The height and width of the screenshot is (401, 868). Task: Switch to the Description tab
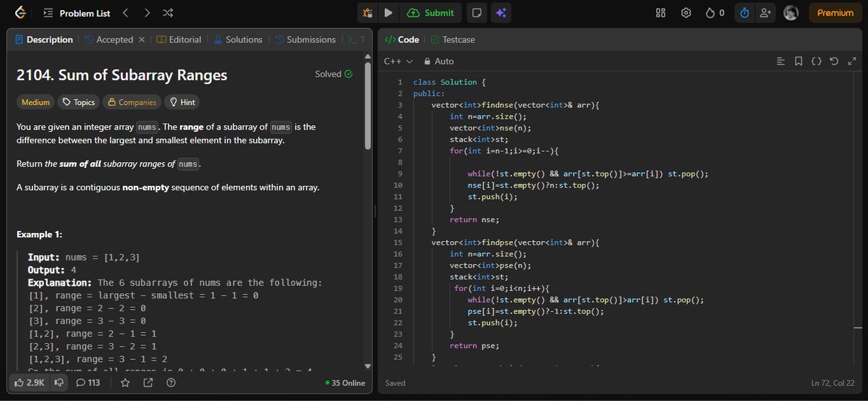(44, 40)
